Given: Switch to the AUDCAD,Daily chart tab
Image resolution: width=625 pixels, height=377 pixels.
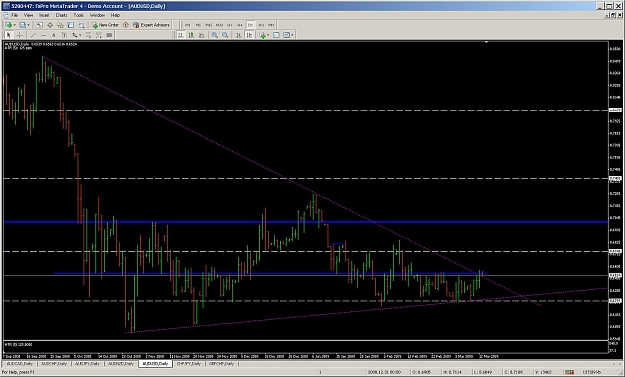Looking at the screenshot, I should [20, 363].
